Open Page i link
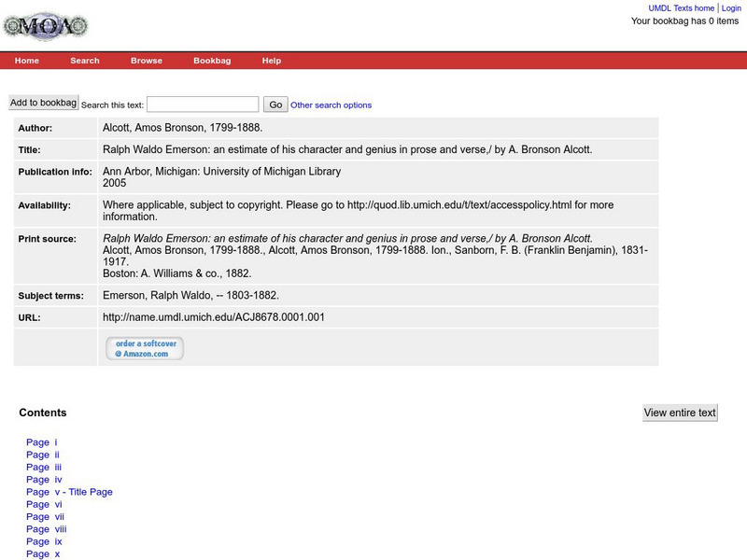The width and height of the screenshot is (747, 560). point(41,442)
